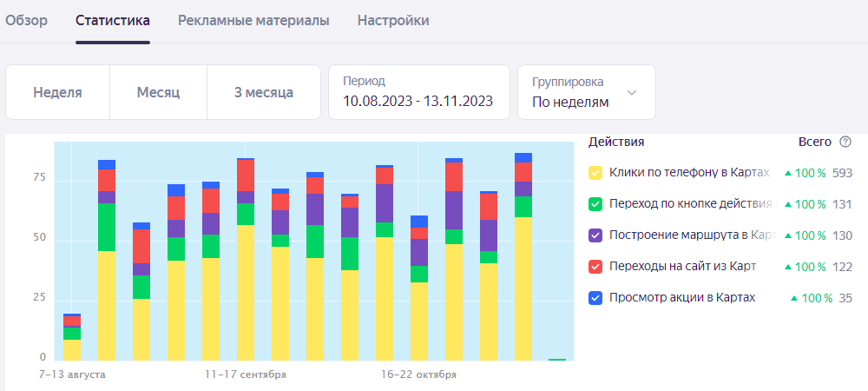Toggle the yellow Клики по телефону checkbox
The width and height of the screenshot is (868, 391).
[595, 173]
